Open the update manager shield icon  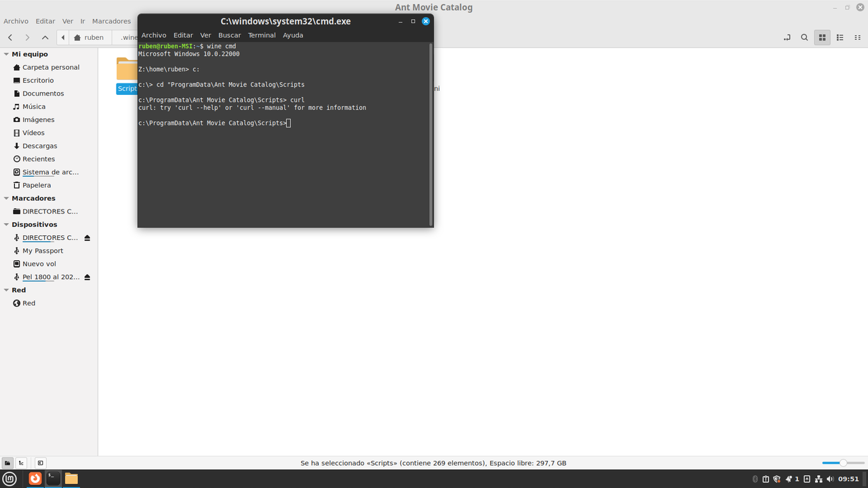point(776,479)
